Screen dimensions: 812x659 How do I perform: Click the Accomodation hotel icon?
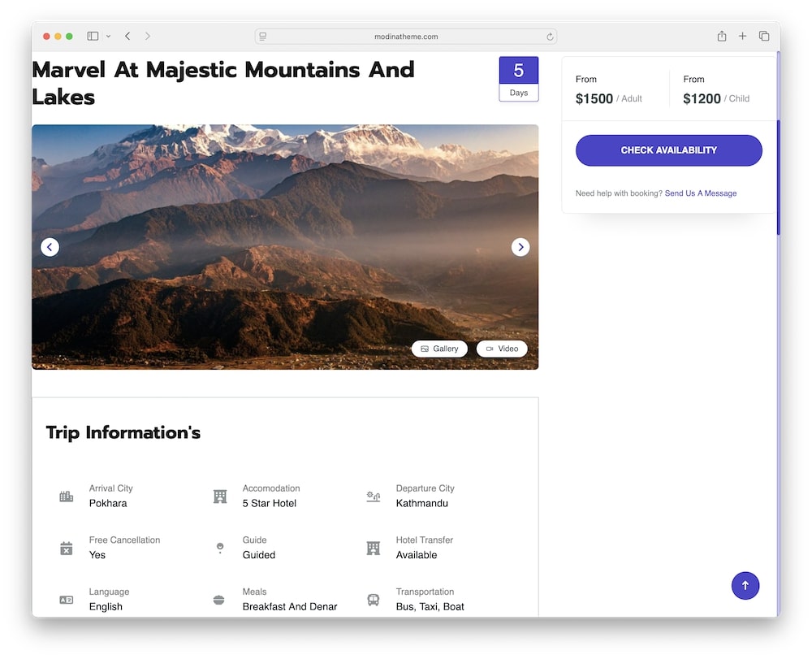click(x=220, y=496)
